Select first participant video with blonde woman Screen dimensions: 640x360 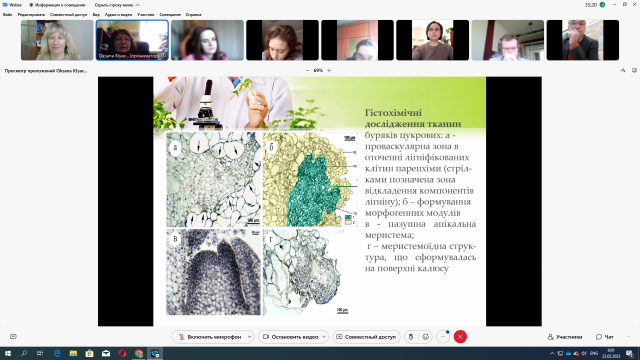(57, 40)
